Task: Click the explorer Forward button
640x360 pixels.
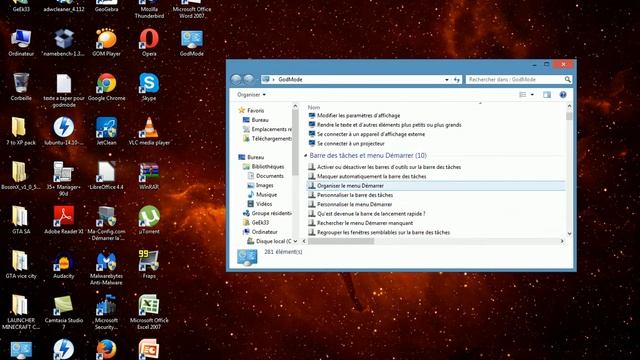Action: click(x=248, y=79)
